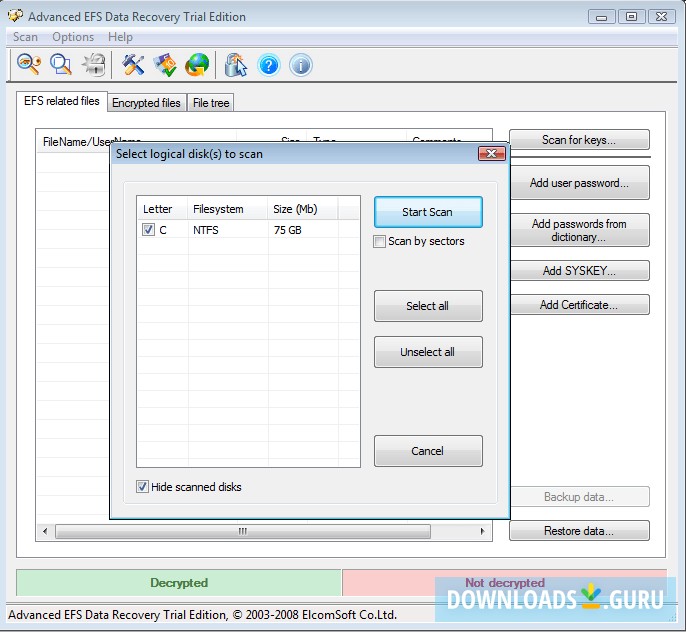Sort by the Filesystem column header
This screenshot has width=686, height=632.
click(228, 209)
